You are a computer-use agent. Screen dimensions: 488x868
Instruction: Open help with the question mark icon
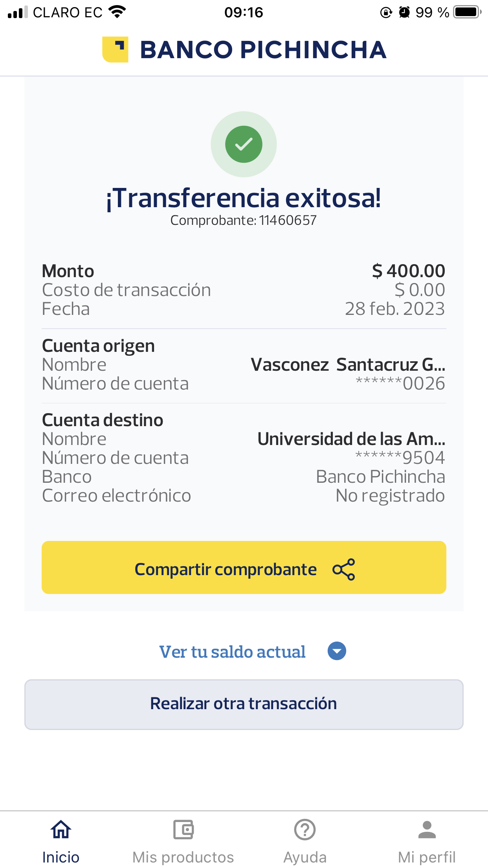click(x=305, y=829)
